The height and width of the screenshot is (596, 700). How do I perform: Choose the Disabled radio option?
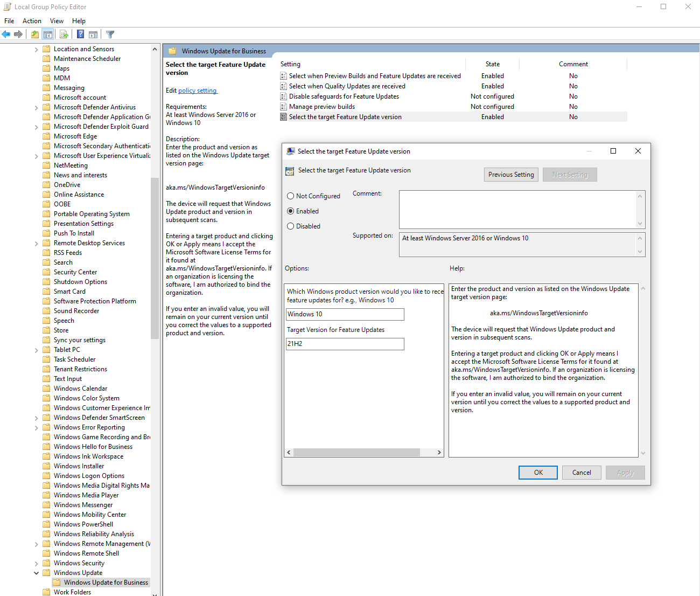coord(291,226)
